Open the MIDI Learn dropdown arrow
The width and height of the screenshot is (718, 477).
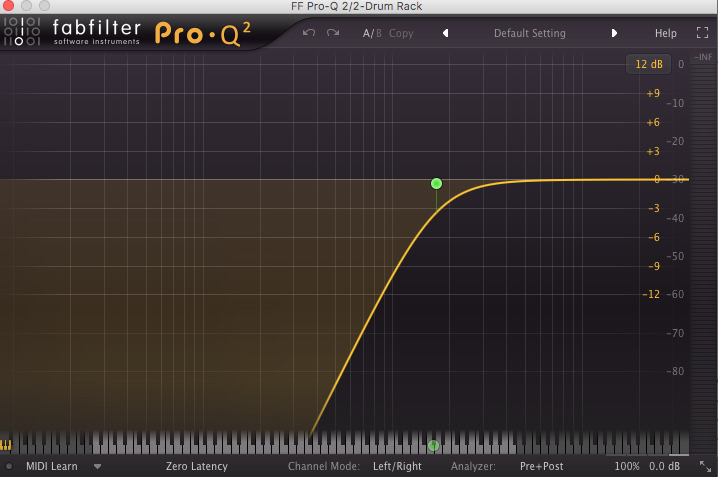[97, 467]
